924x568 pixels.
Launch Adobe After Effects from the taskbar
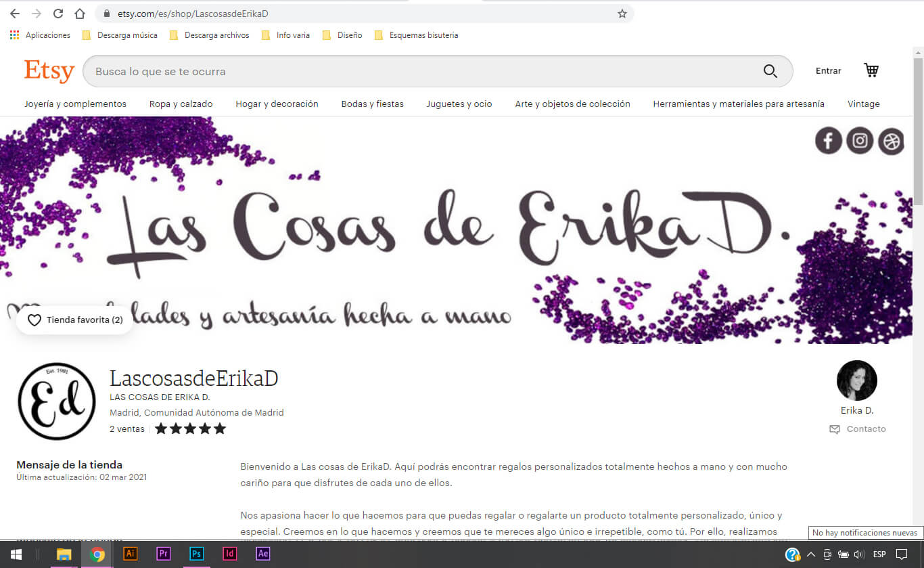262,554
